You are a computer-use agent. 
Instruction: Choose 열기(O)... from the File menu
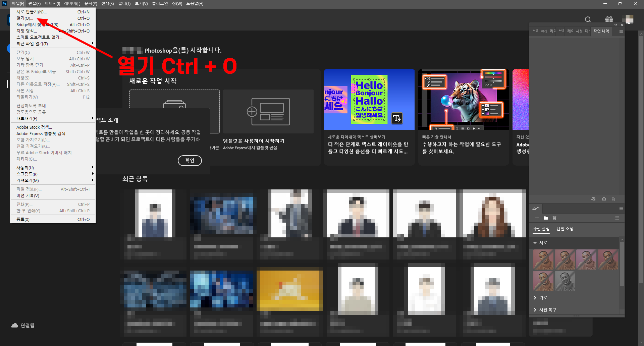[x=25, y=18]
